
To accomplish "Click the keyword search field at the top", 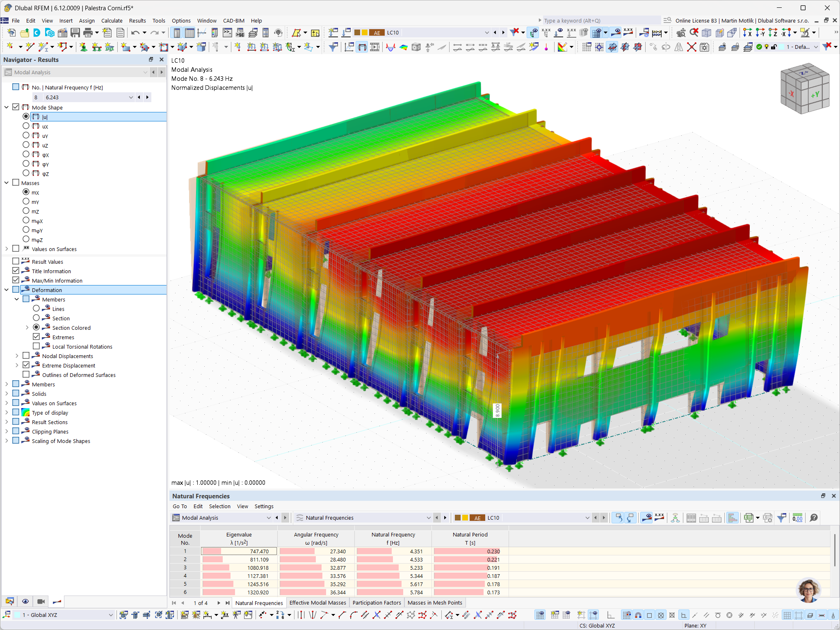I will click(x=599, y=20).
